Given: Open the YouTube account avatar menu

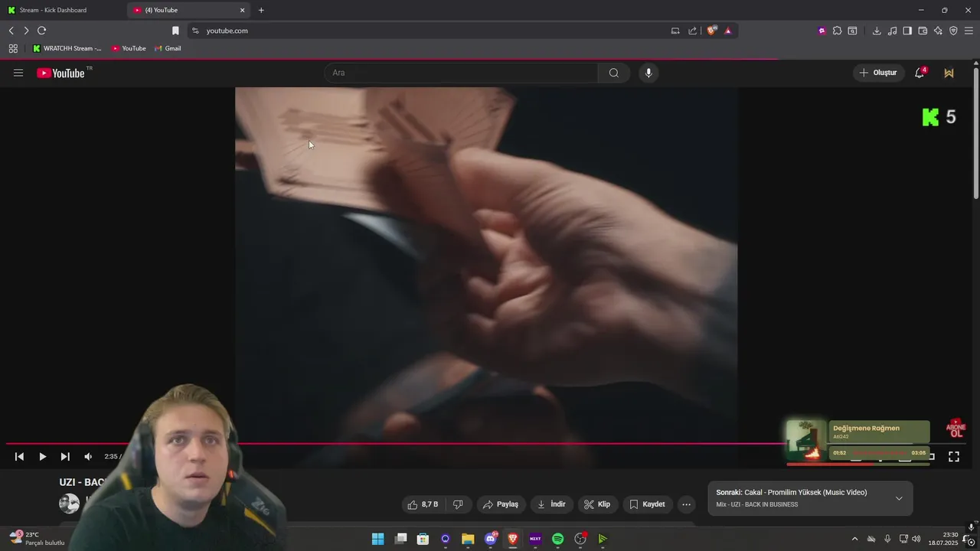Looking at the screenshot, I should pyautogui.click(x=949, y=73).
